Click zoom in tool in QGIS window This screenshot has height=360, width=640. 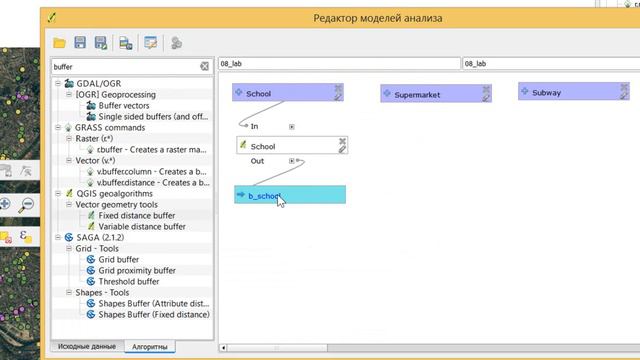pos(5,204)
